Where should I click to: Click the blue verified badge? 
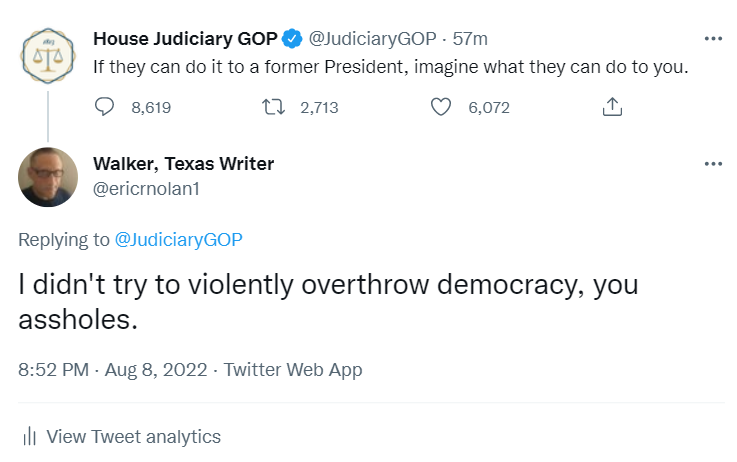(291, 39)
